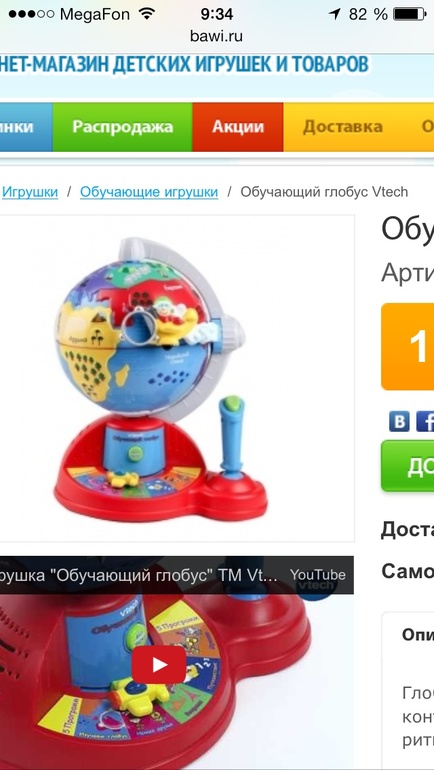Screen dimensions: 434x770
Task: Open the YouTube logo link
Action: coord(317,575)
